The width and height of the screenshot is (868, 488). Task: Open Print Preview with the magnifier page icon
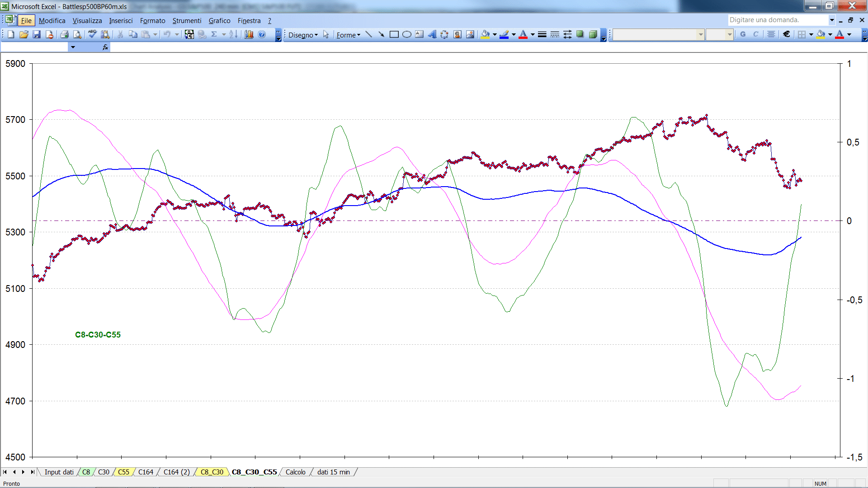click(77, 34)
